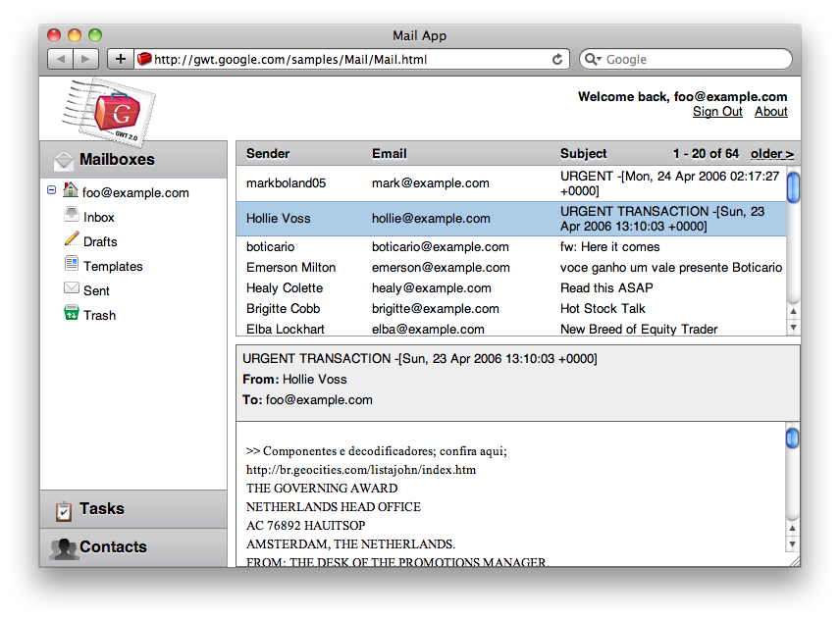840x621 pixels.
Task: Click the Contacts people icon
Action: click(x=64, y=548)
